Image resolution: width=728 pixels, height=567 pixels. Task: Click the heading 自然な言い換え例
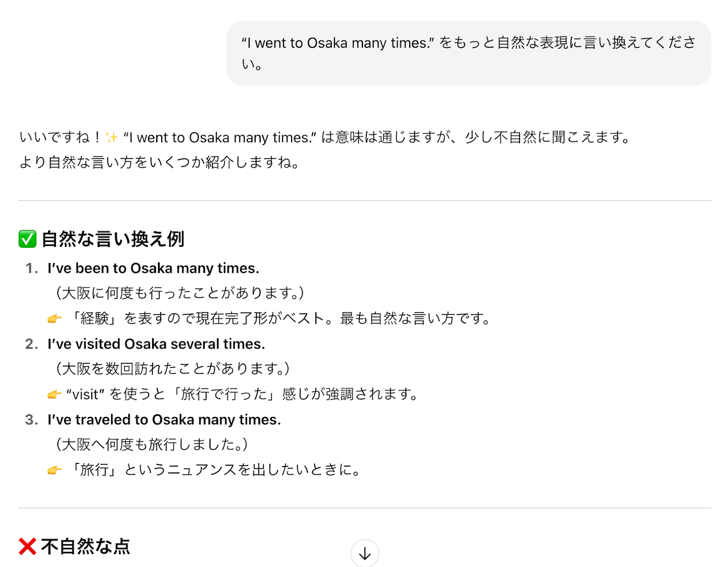113,239
